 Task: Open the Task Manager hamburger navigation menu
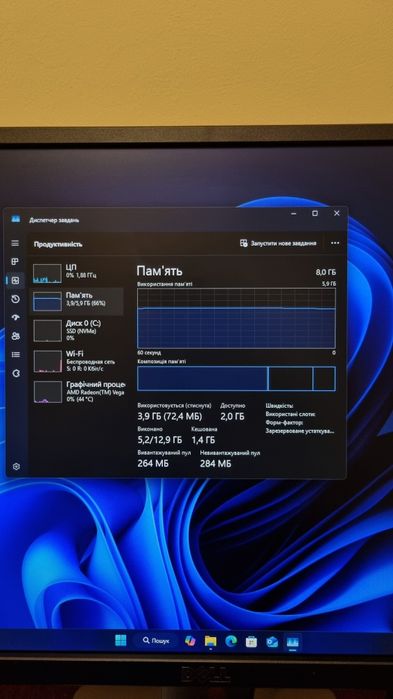pos(15,243)
